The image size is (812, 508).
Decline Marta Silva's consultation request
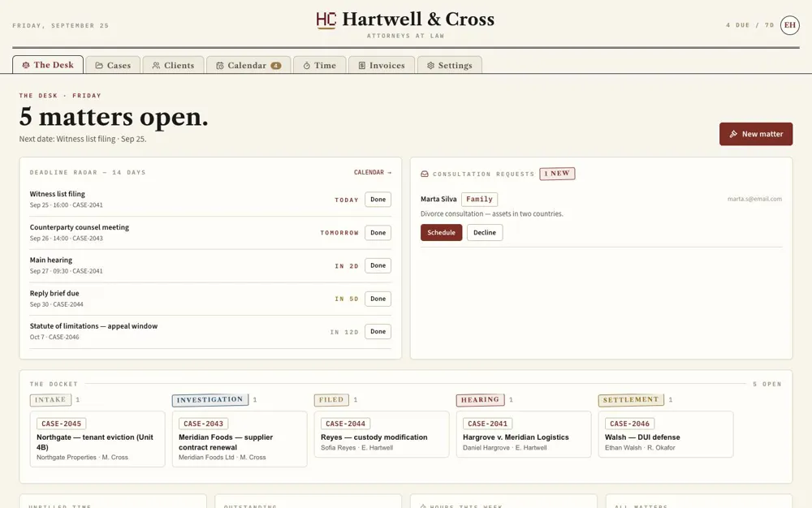point(485,232)
